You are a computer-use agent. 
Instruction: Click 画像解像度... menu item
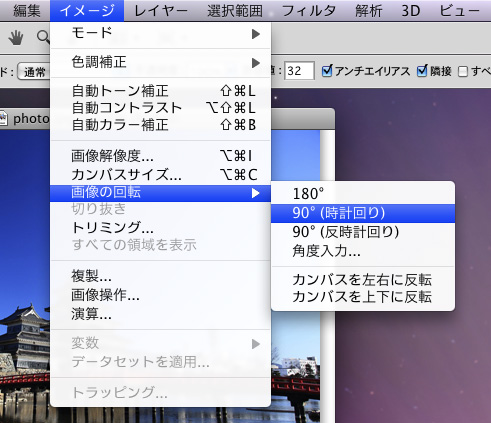pos(160,156)
